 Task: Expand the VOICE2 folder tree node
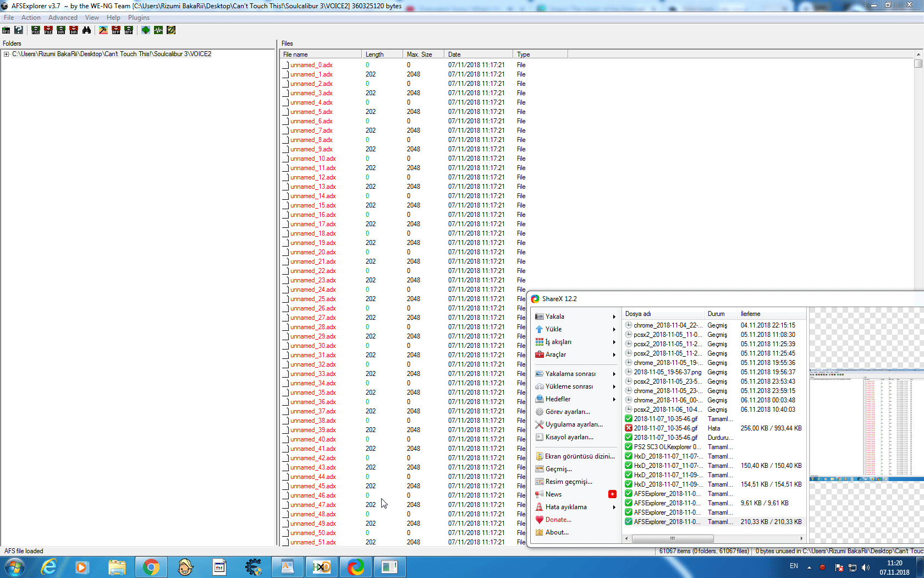click(x=6, y=54)
